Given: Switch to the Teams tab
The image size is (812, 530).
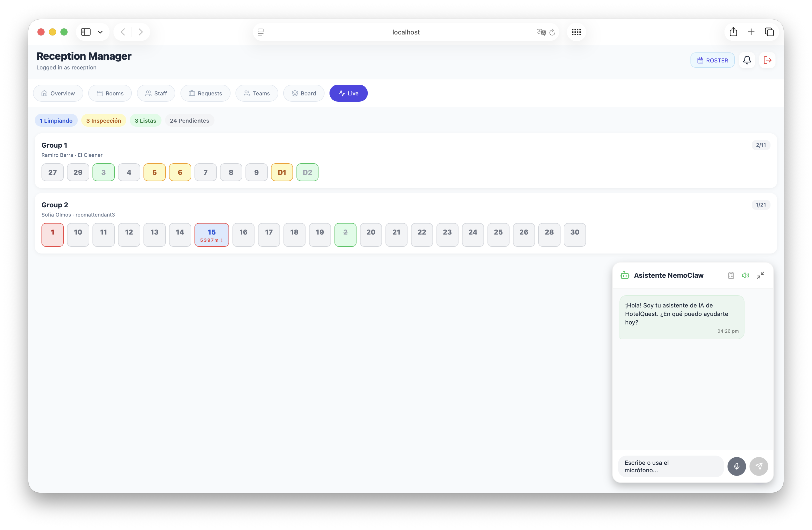Looking at the screenshot, I should point(257,93).
